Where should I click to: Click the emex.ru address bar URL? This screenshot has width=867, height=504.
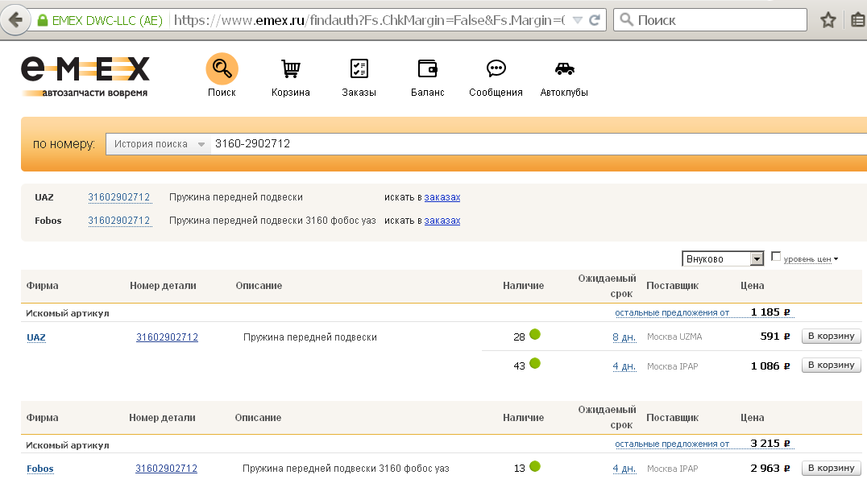coord(369,20)
